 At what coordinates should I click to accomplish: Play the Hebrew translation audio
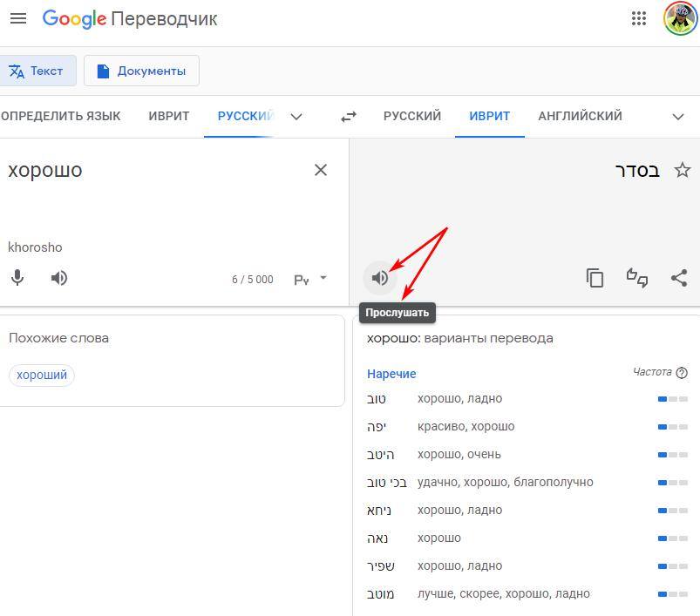[379, 278]
